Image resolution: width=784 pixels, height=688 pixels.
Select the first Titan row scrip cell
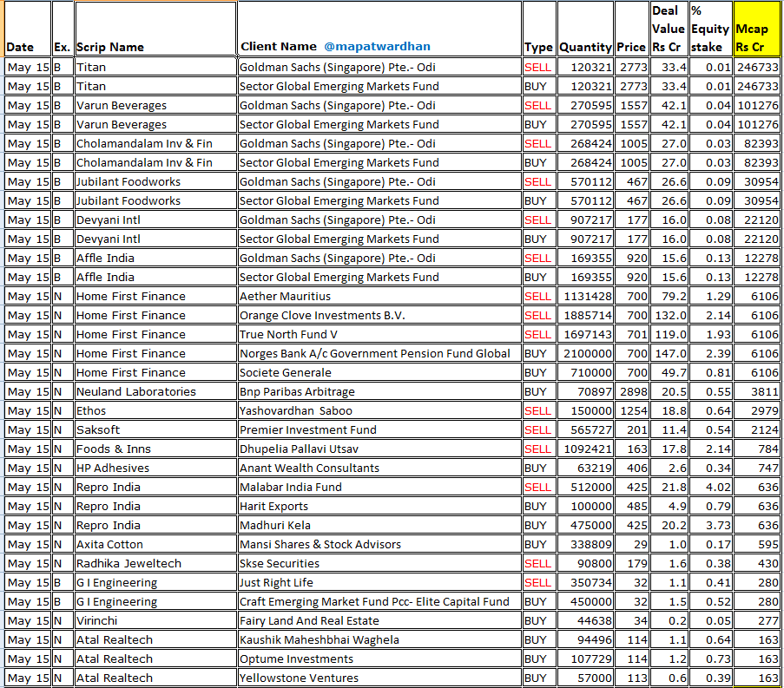tap(155, 67)
